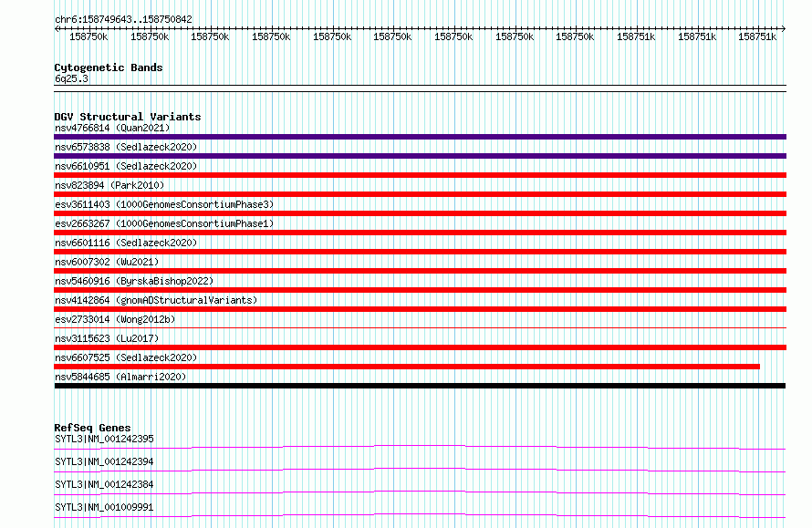Click the nsv4766814 (Quan2021) variant bar
The image size is (812, 528).
(x=420, y=137)
